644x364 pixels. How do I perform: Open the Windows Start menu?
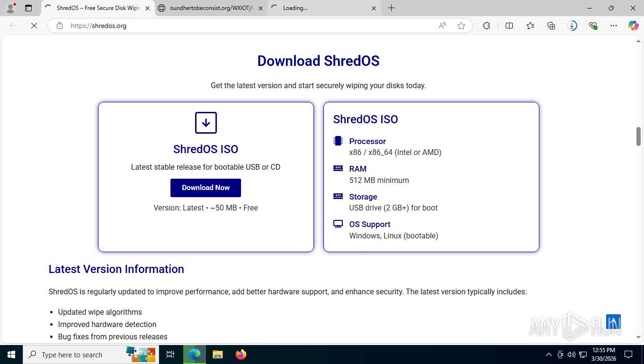pyautogui.click(x=11, y=355)
